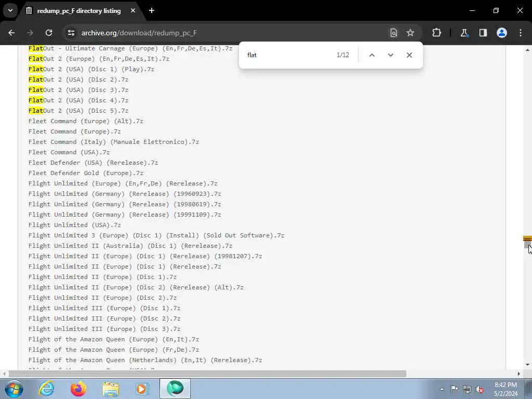Go to previous find result
This screenshot has width=532, height=399.
click(372, 55)
